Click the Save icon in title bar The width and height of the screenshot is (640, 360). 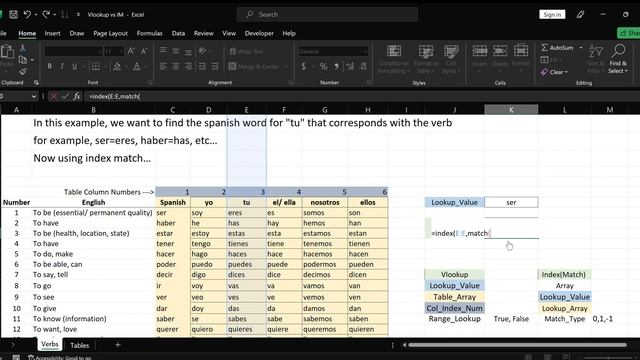[13, 14]
